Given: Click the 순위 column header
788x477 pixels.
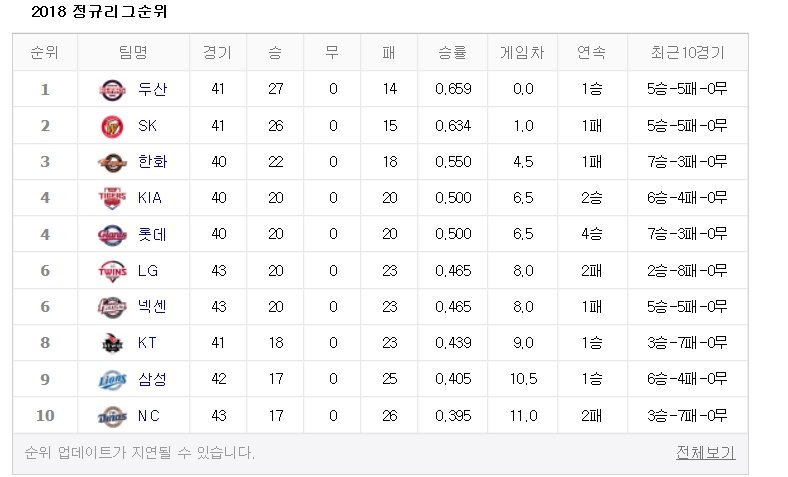Looking at the screenshot, I should click(44, 53).
